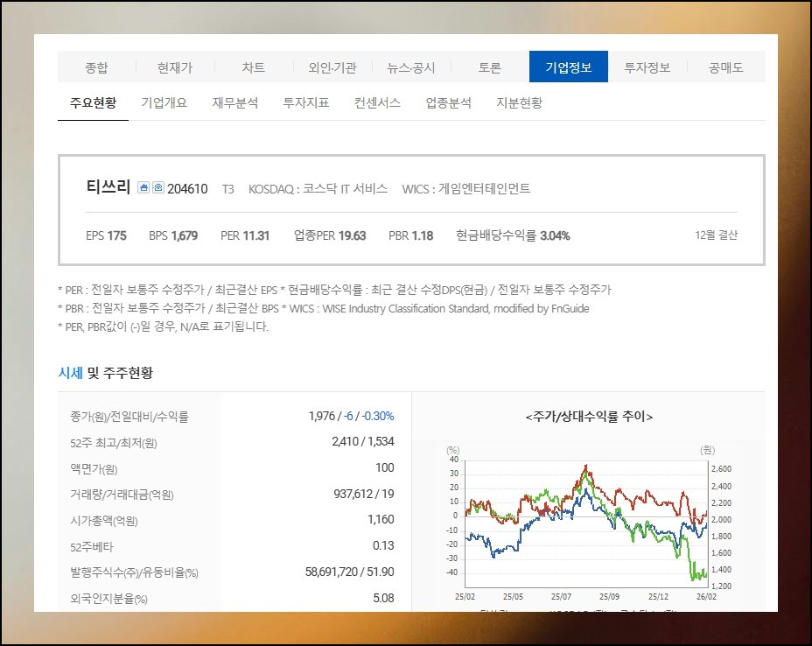Screen dimensions: 812x646
Task: Click the TS ticker label T3
Action: [x=227, y=190]
